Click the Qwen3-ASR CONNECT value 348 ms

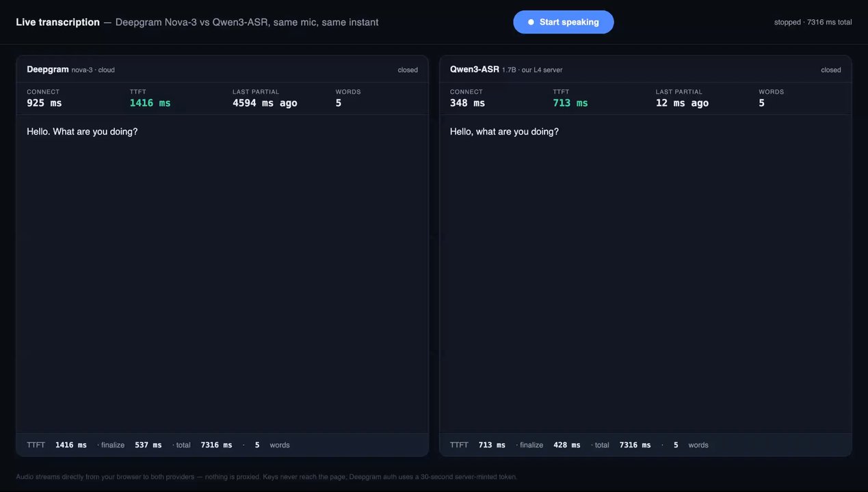tap(467, 102)
